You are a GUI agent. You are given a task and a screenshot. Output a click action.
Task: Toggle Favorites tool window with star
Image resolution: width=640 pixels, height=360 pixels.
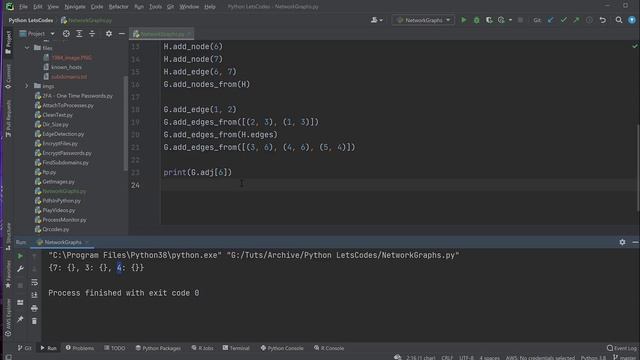pos(8,274)
